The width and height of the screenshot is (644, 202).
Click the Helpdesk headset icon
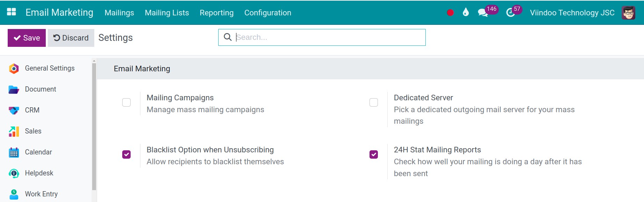[14, 173]
